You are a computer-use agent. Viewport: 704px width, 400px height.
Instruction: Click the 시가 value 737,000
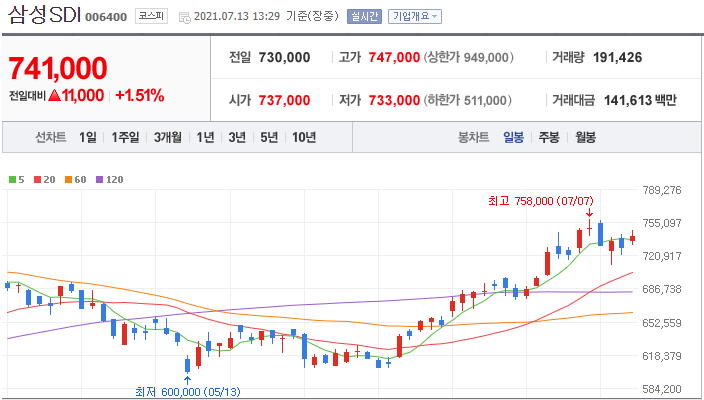285,100
